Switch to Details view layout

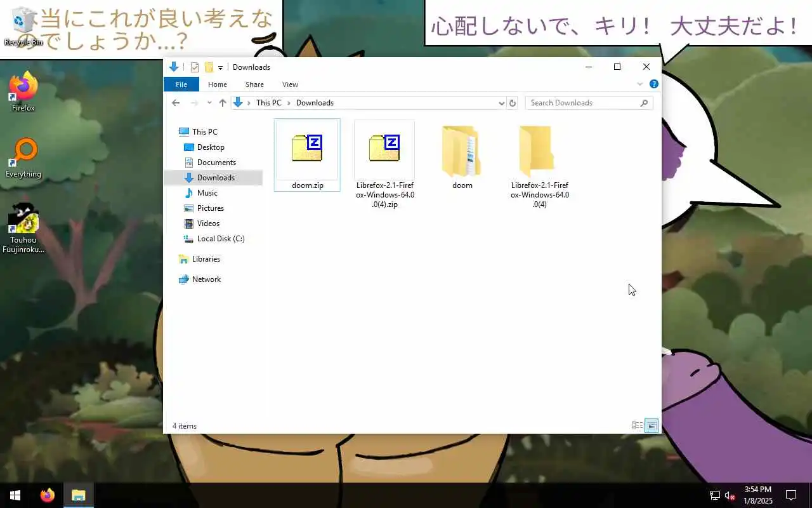click(638, 426)
